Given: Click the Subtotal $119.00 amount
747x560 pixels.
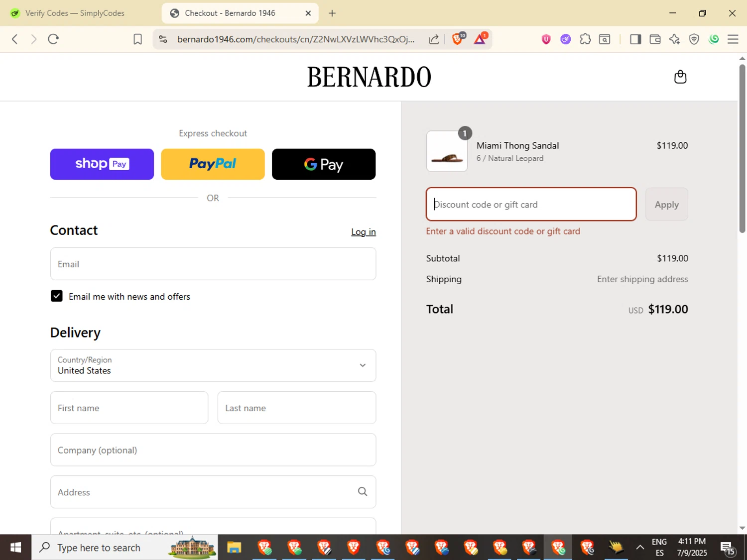Looking at the screenshot, I should click(x=672, y=258).
